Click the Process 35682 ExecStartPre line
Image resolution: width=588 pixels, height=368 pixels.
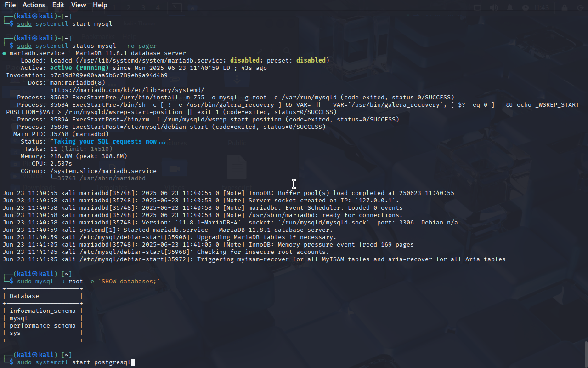click(x=236, y=98)
